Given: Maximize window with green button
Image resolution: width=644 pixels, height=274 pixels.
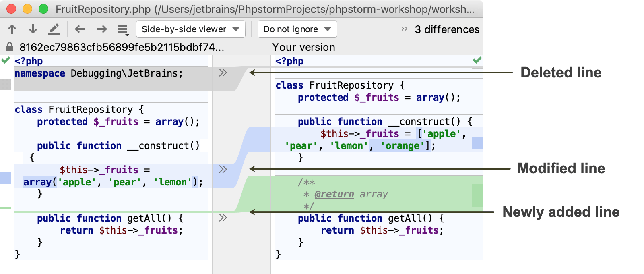Looking at the screenshot, I should [43, 9].
